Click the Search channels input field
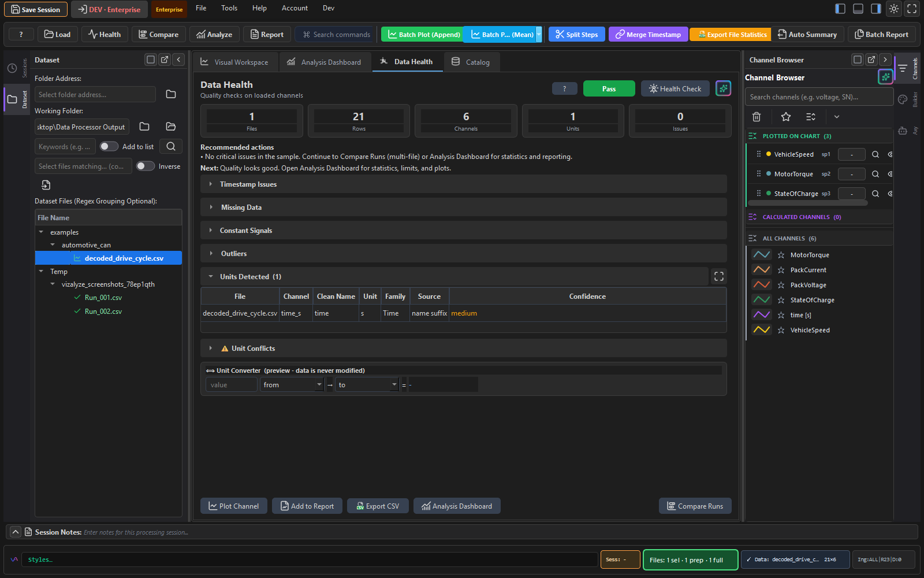 [x=819, y=97]
